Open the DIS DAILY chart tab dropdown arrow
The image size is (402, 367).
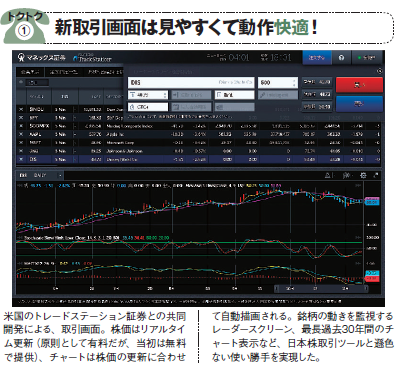point(60,175)
